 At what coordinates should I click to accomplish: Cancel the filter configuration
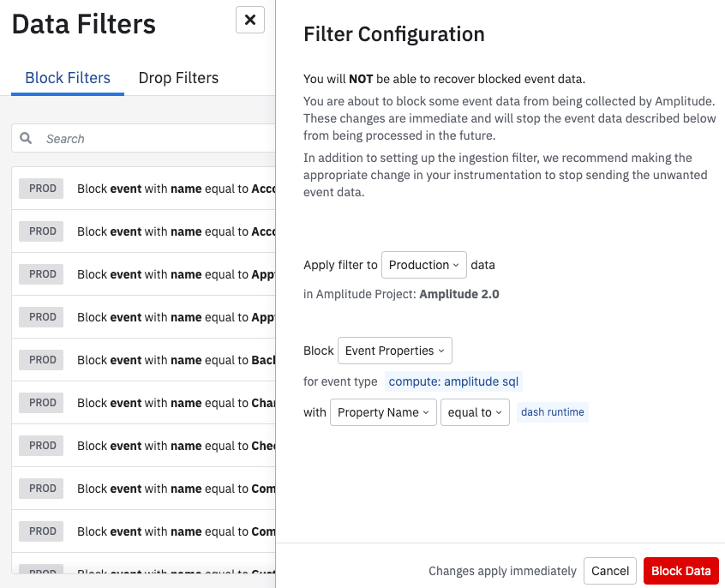pos(610,571)
